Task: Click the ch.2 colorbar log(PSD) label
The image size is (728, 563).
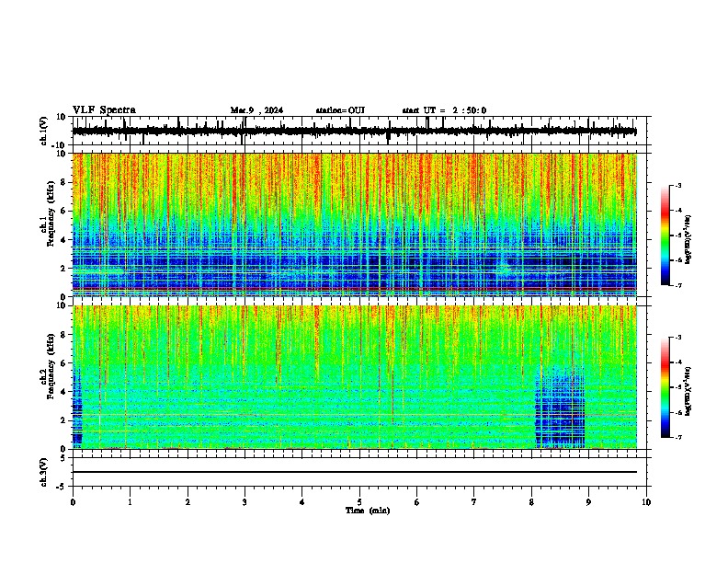Action: [688, 391]
